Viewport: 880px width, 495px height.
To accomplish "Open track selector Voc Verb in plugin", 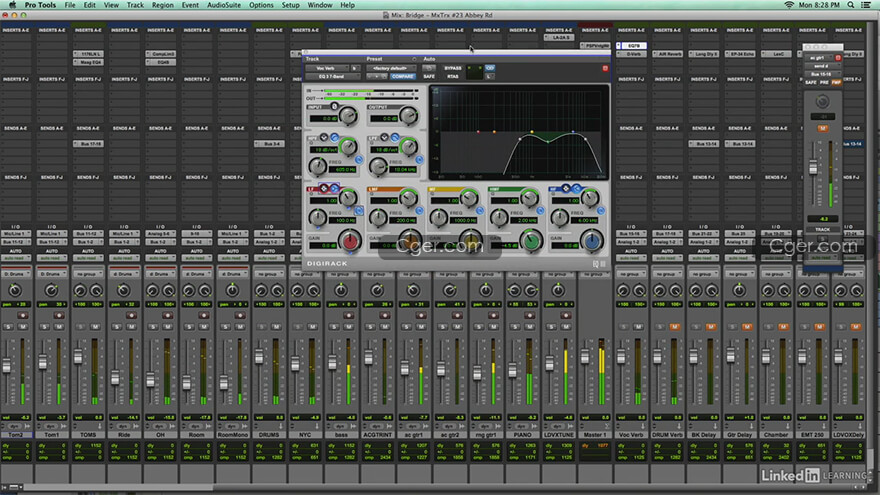I will [327, 68].
